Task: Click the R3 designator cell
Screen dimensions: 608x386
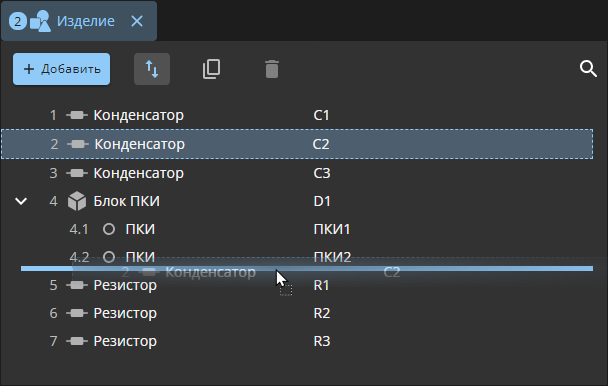Action: (x=322, y=341)
